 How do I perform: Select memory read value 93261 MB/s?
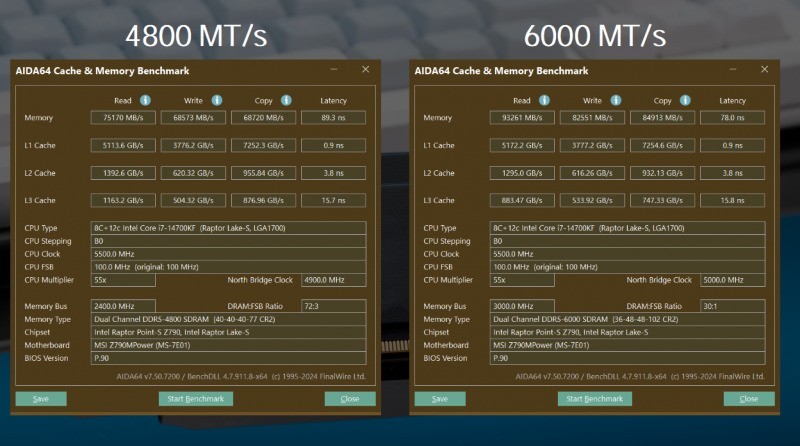click(522, 117)
